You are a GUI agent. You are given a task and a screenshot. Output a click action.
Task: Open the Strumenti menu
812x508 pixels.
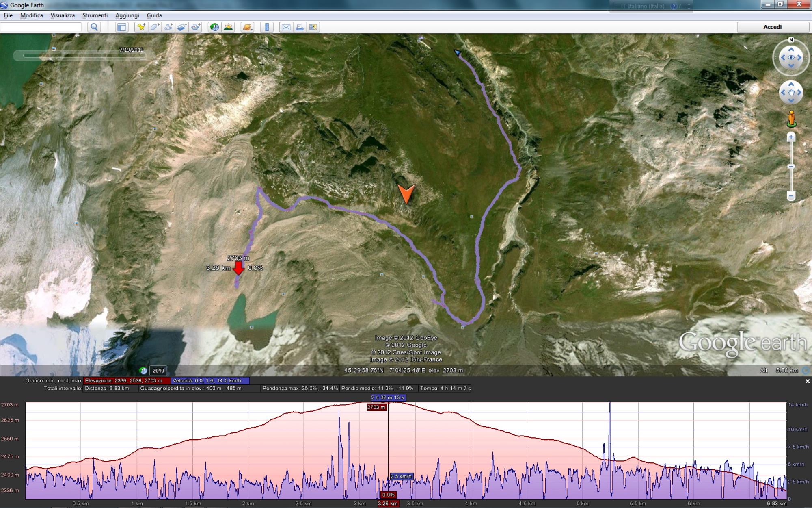95,15
